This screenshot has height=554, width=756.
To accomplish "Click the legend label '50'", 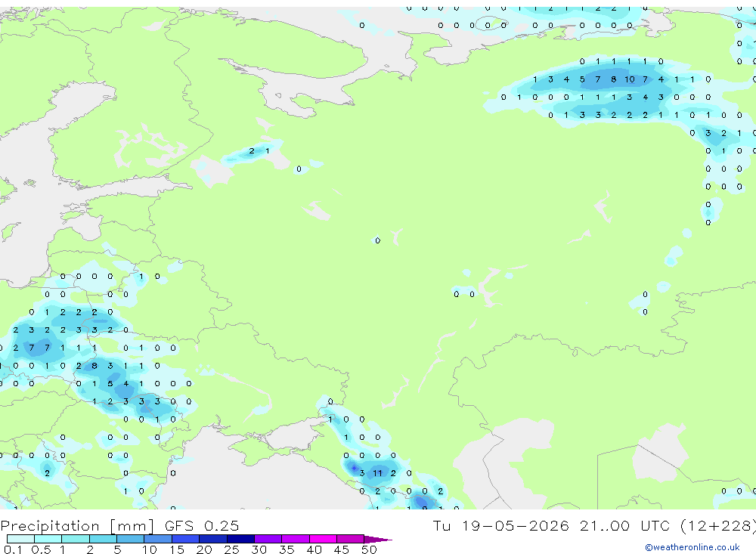I will click(x=369, y=549).
